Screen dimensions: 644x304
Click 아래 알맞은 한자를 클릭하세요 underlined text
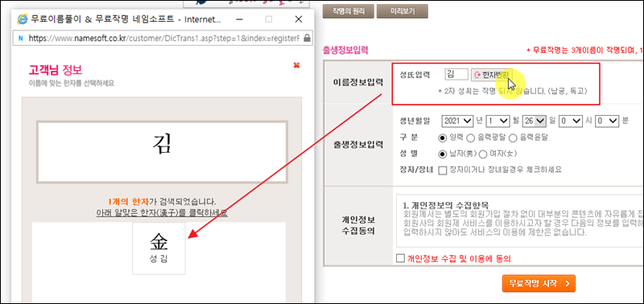click(x=162, y=213)
